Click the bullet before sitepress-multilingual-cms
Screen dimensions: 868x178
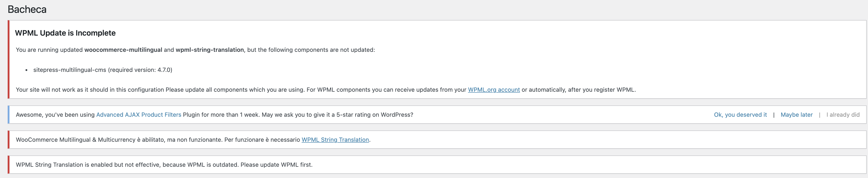27,70
